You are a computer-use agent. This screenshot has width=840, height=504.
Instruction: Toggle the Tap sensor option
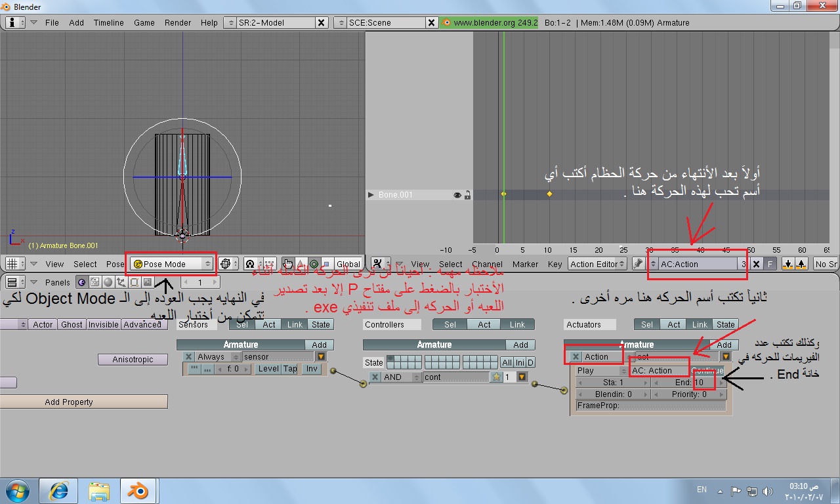[x=290, y=369]
